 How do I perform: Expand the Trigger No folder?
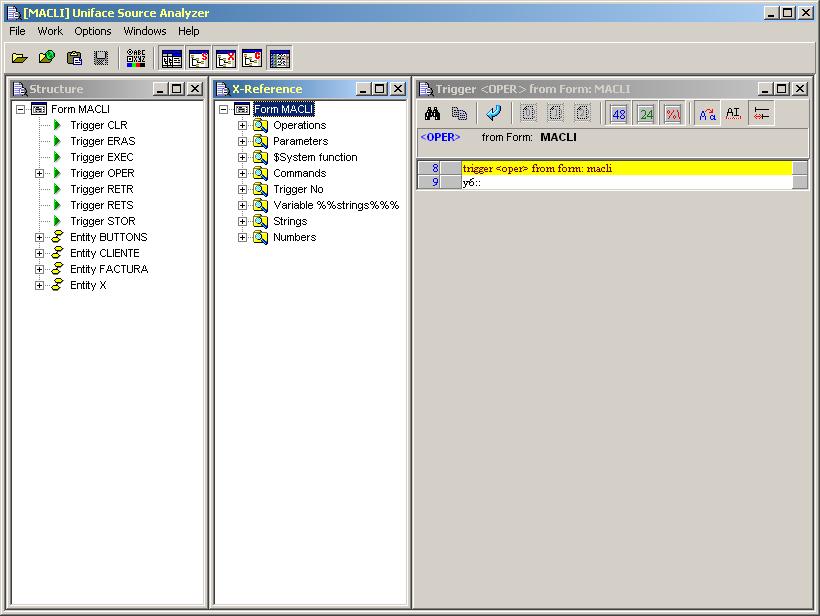tap(242, 189)
